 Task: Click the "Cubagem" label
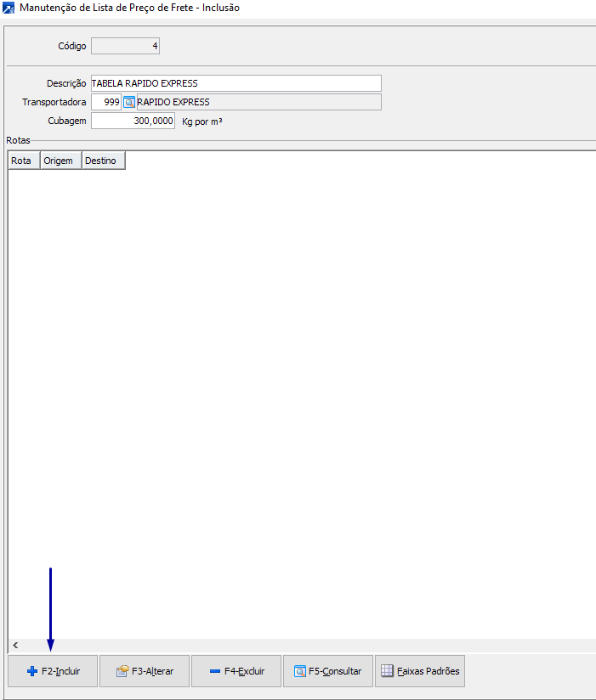click(x=67, y=121)
